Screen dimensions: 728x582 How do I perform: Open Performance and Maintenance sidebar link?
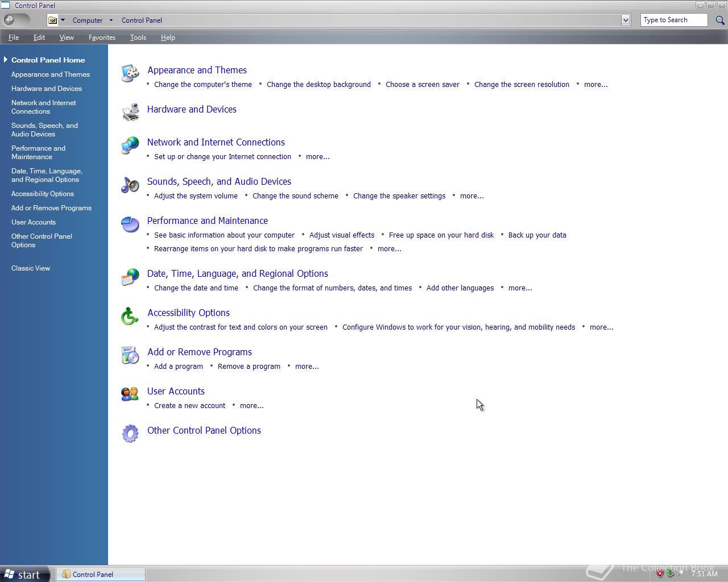(x=38, y=152)
